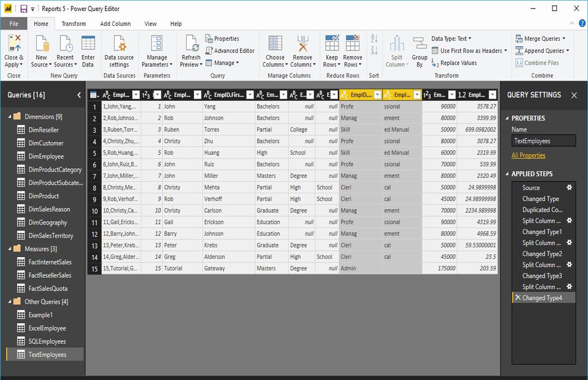Select the SQLEmployees query

coord(47,342)
